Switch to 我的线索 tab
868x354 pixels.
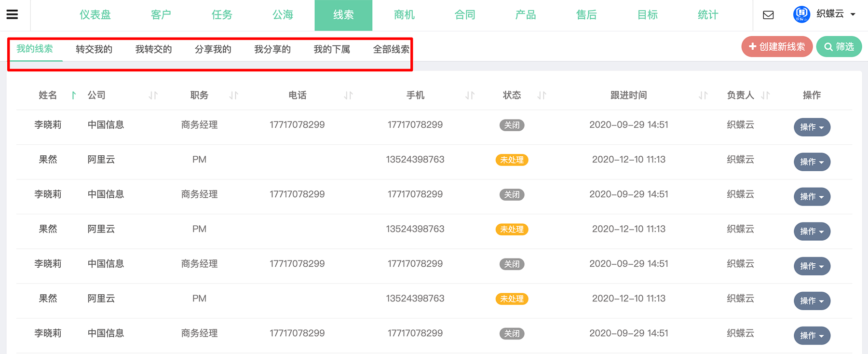click(x=35, y=49)
